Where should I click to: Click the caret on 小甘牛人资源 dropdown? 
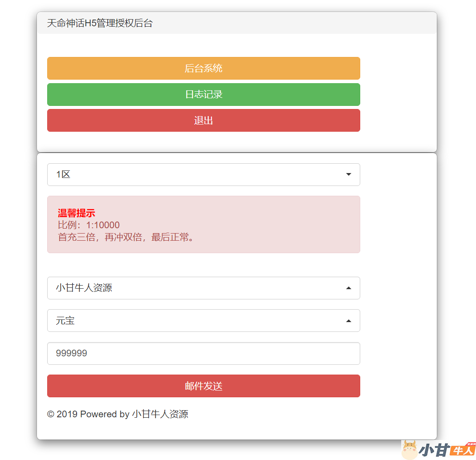point(349,288)
